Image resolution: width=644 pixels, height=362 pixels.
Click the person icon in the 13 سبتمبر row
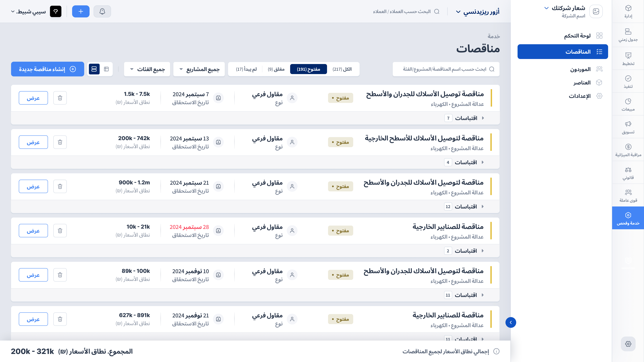[x=292, y=142]
